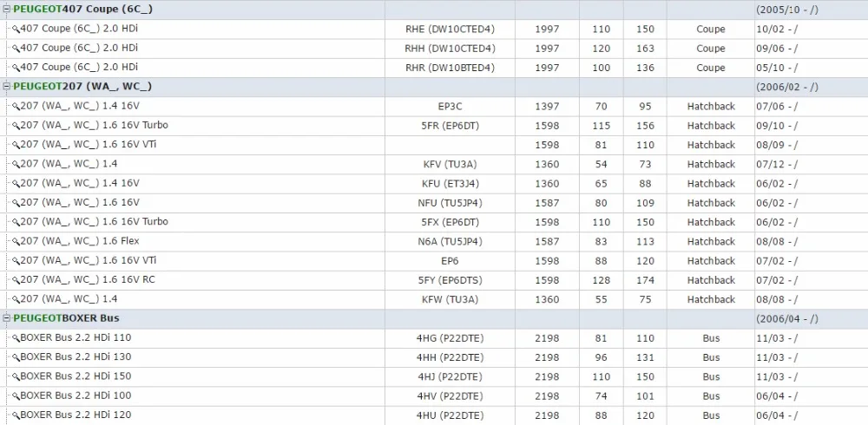Click magnifier icon on 207 5FX (EP6DT) row
The height and width of the screenshot is (425, 868).
pyautogui.click(x=16, y=222)
